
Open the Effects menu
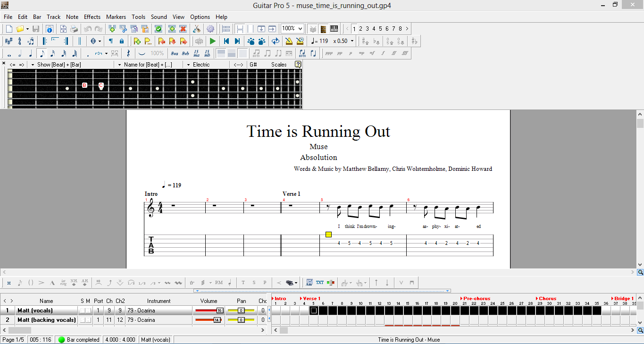[92, 17]
